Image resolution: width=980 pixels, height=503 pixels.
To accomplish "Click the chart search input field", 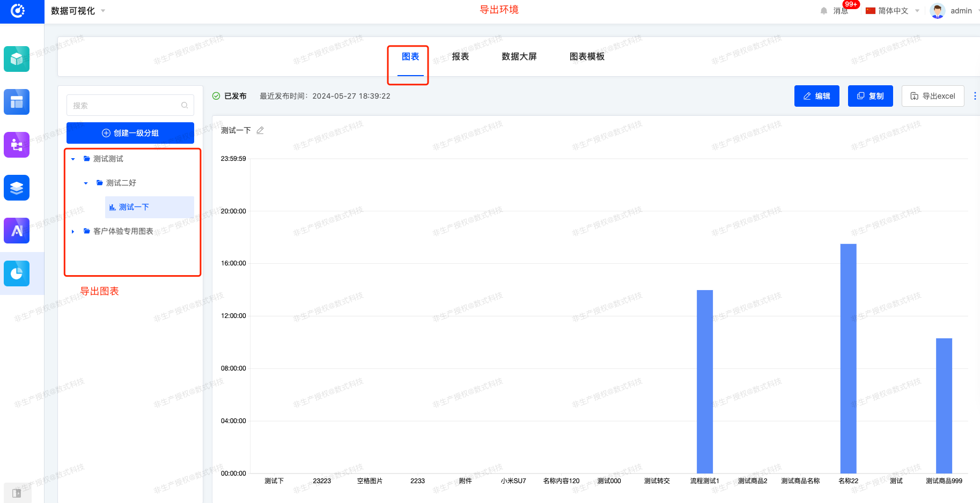I will click(130, 106).
